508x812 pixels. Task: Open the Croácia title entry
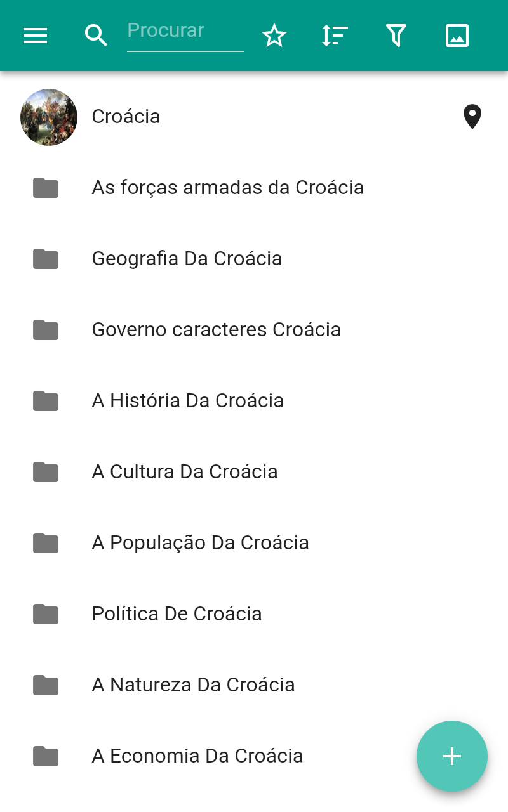point(126,117)
